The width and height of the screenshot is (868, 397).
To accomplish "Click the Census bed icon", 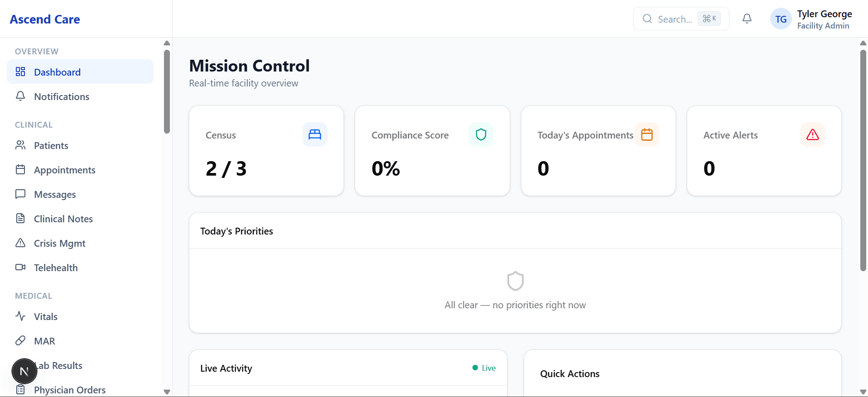I will coord(314,134).
